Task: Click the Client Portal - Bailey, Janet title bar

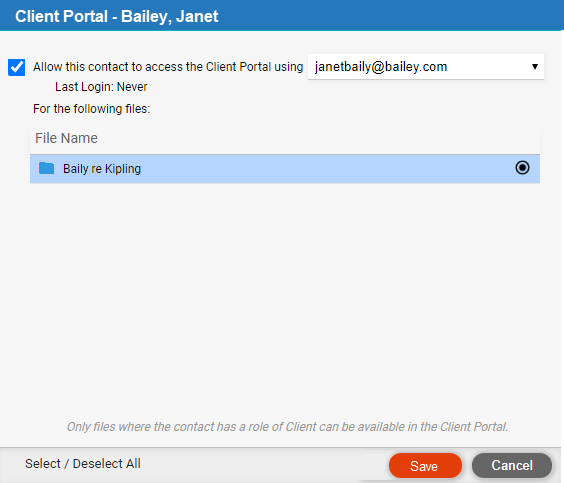Action: coord(282,15)
